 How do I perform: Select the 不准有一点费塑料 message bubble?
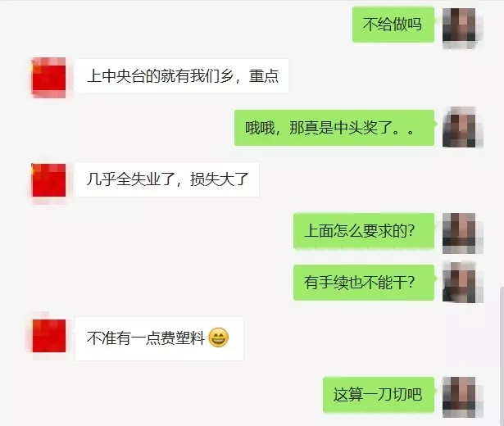coord(159,338)
